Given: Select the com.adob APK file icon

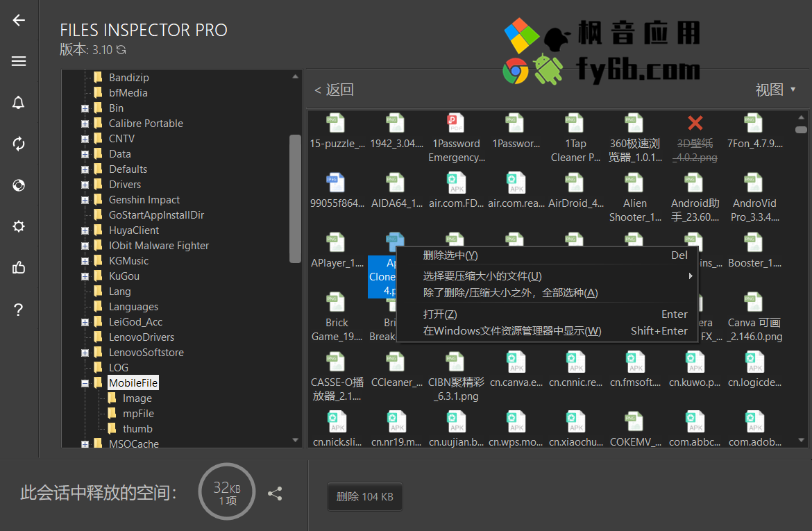Looking at the screenshot, I should pyautogui.click(x=755, y=422).
